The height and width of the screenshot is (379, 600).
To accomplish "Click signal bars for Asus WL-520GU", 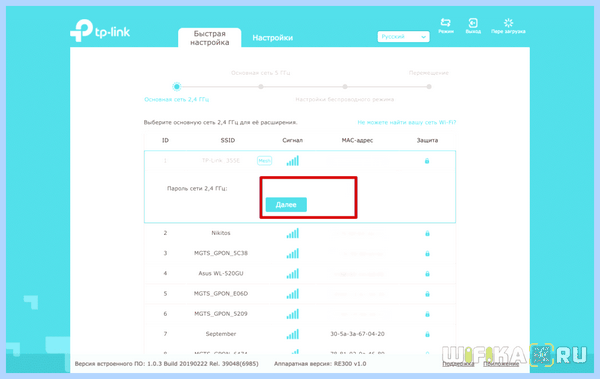I will point(292,274).
